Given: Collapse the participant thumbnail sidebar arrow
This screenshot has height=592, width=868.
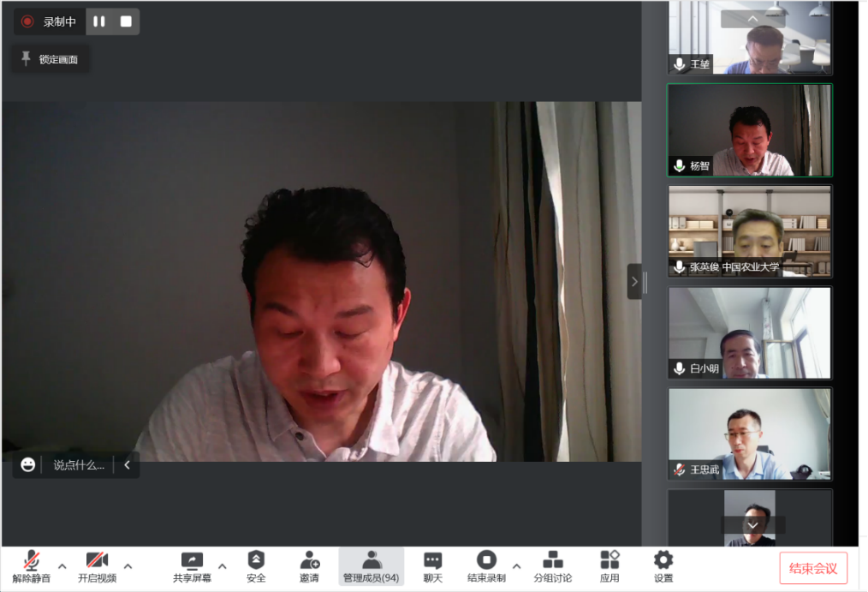Looking at the screenshot, I should click(634, 281).
